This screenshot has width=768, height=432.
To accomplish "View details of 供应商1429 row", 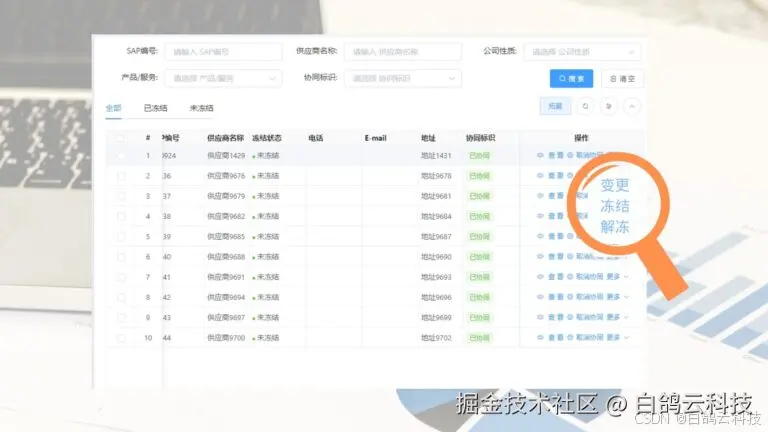I will click(x=550, y=155).
